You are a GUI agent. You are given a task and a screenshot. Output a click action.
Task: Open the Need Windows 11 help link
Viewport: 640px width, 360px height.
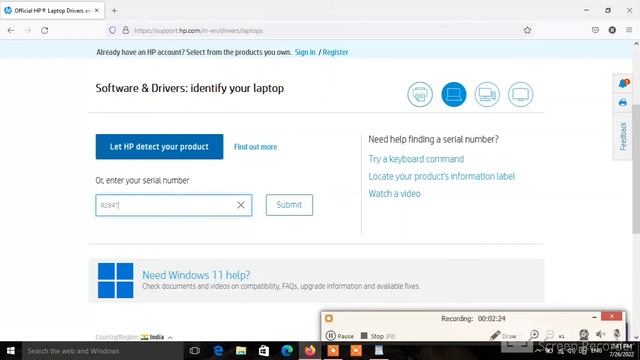point(196,275)
